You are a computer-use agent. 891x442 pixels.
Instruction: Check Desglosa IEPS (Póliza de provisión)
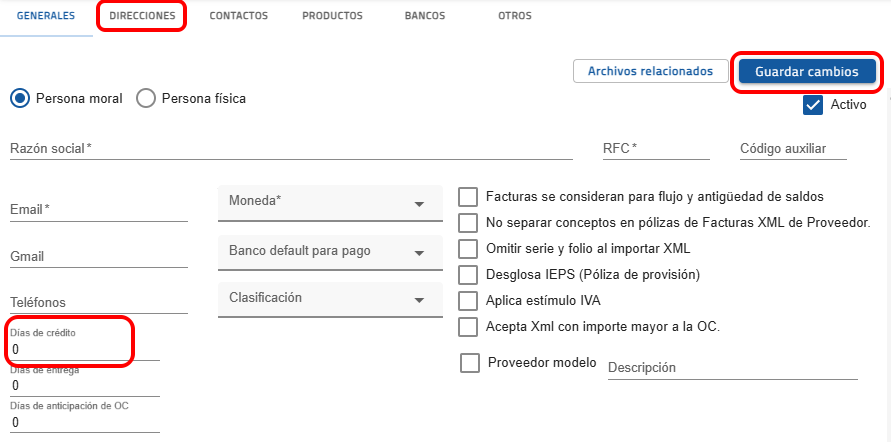click(467, 274)
